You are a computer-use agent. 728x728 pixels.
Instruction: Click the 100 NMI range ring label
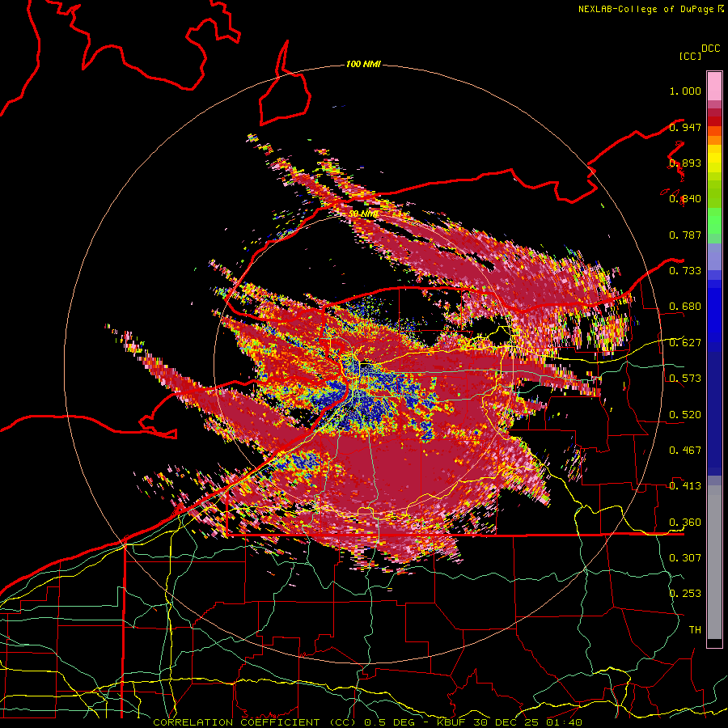363,64
